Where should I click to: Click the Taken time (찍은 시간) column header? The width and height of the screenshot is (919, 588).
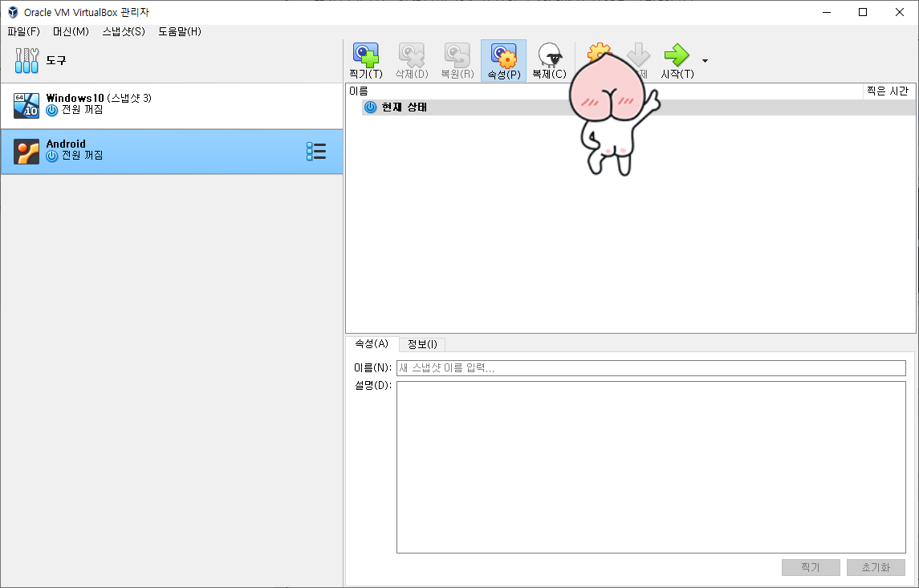[889, 91]
